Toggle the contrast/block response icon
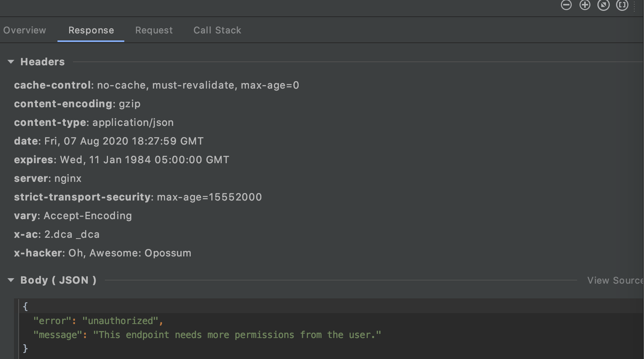The image size is (644, 359). (603, 5)
